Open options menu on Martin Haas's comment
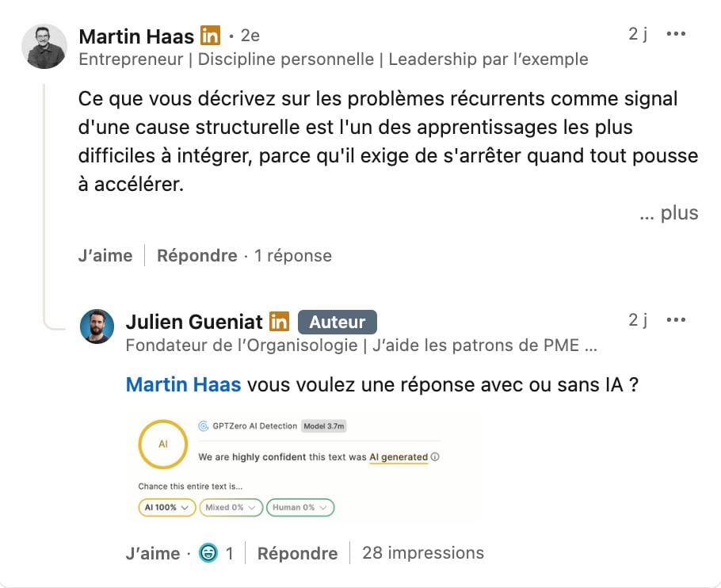This screenshot has width=721, height=588. 676,34
